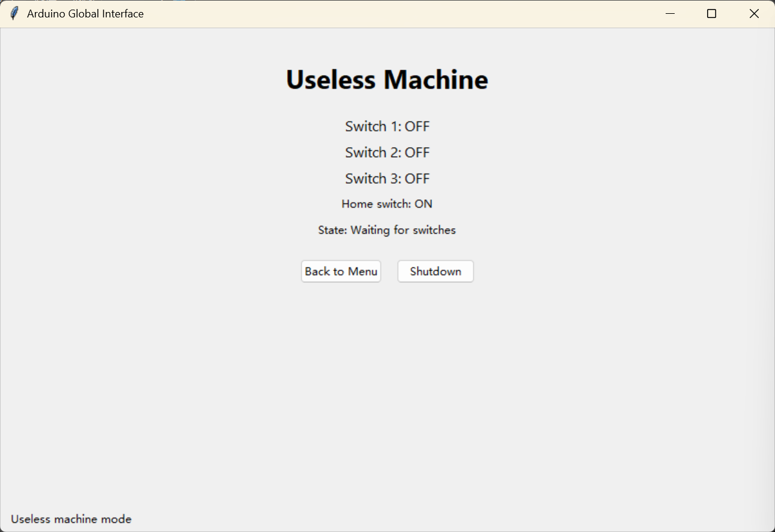Image resolution: width=775 pixels, height=532 pixels.
Task: Click the 'Switch 2: OFF' label
Action: point(387,153)
